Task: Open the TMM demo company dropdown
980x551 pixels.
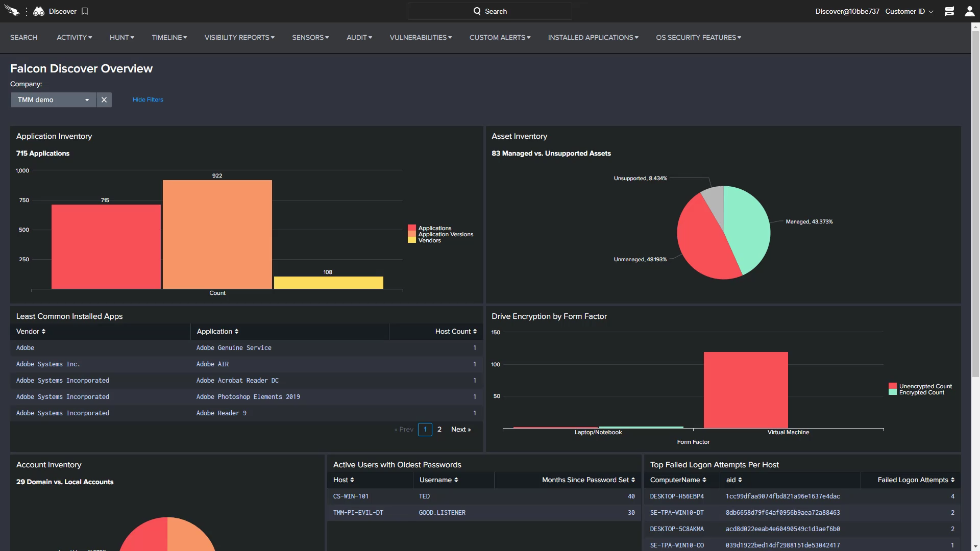Action: (53, 100)
